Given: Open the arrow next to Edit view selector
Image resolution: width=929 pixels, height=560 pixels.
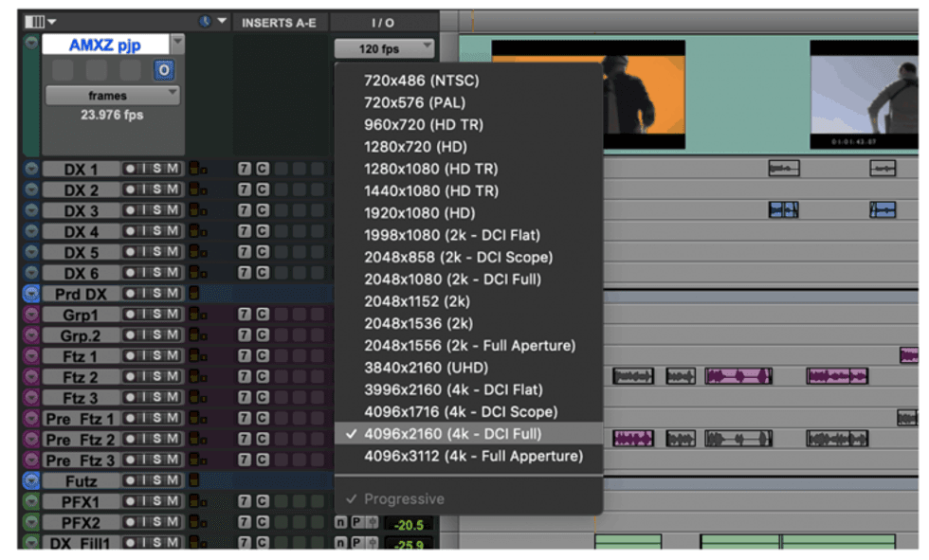Looking at the screenshot, I should click(52, 22).
